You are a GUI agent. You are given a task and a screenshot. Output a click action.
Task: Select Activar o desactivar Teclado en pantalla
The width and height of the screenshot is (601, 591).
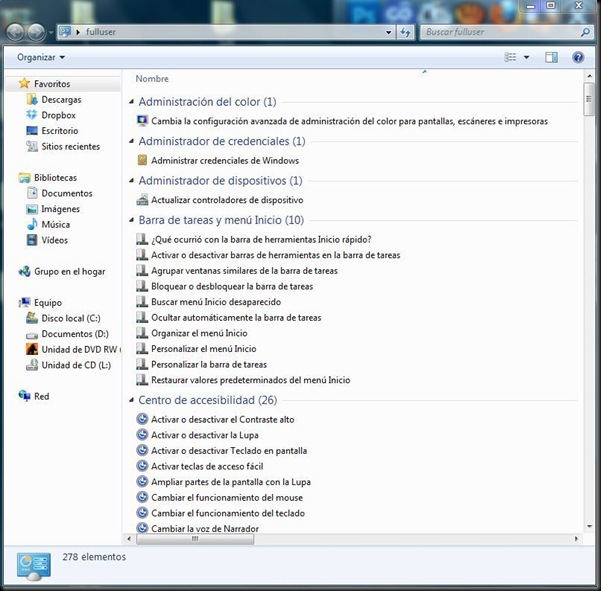point(229,451)
